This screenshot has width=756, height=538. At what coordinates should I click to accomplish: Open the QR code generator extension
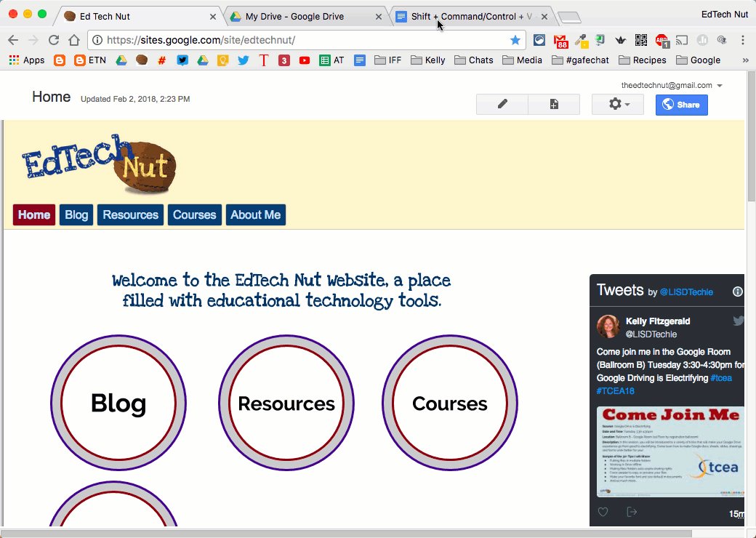(640, 40)
